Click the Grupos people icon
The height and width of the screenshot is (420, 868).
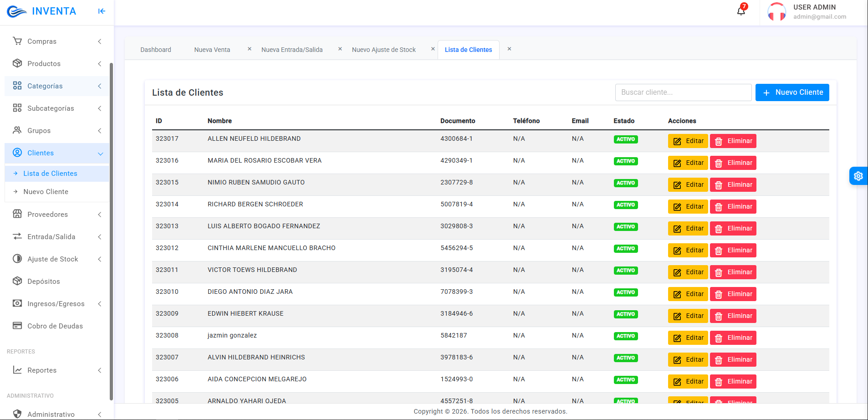coord(17,130)
